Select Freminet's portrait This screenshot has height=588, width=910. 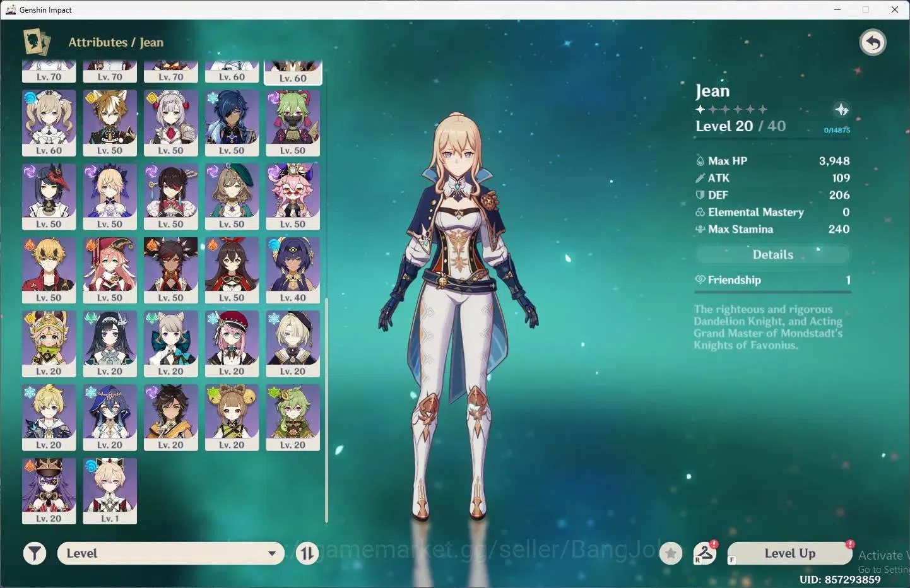293,344
